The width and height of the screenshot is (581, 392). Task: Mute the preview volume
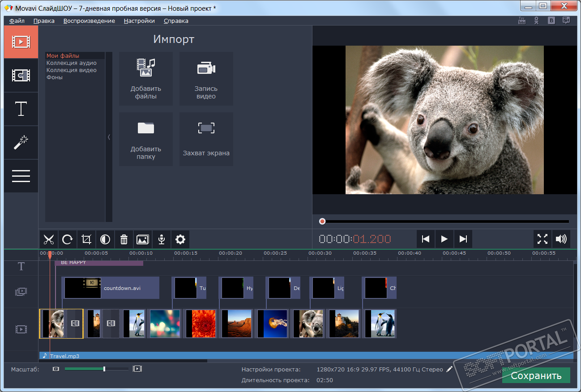coord(561,239)
